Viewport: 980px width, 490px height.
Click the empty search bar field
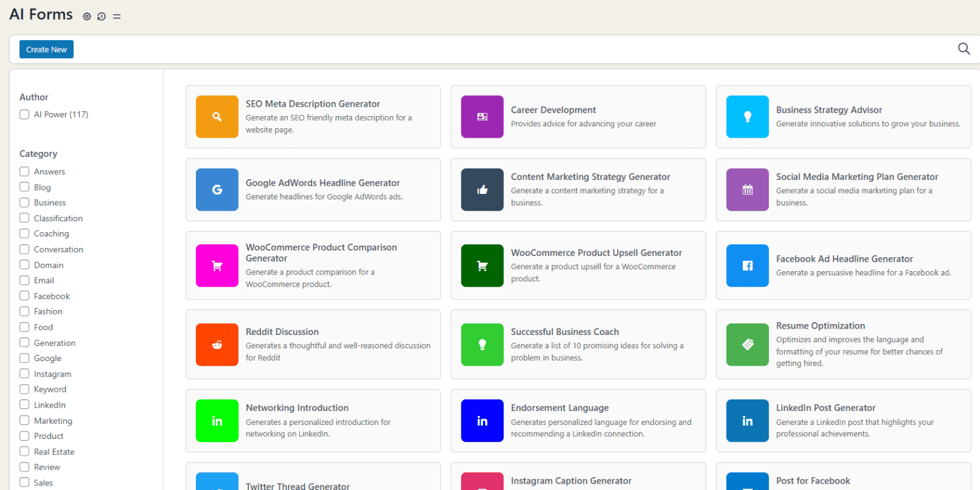click(510, 49)
